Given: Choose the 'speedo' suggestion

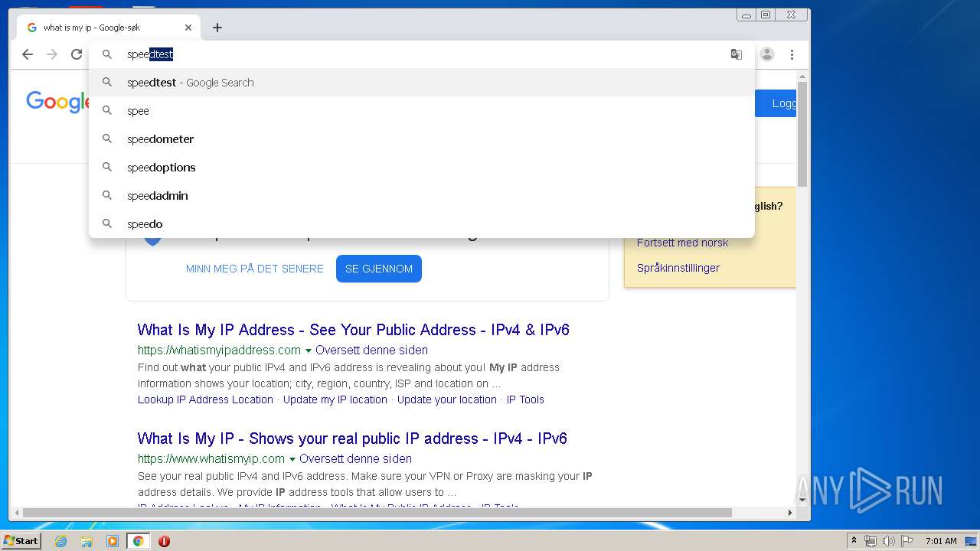Looking at the screenshot, I should tap(422, 224).
